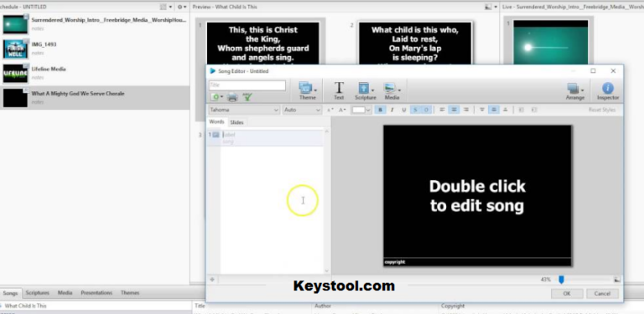Image resolution: width=644 pixels, height=314 pixels.
Task: Click the font color swatch
Action: point(359,110)
